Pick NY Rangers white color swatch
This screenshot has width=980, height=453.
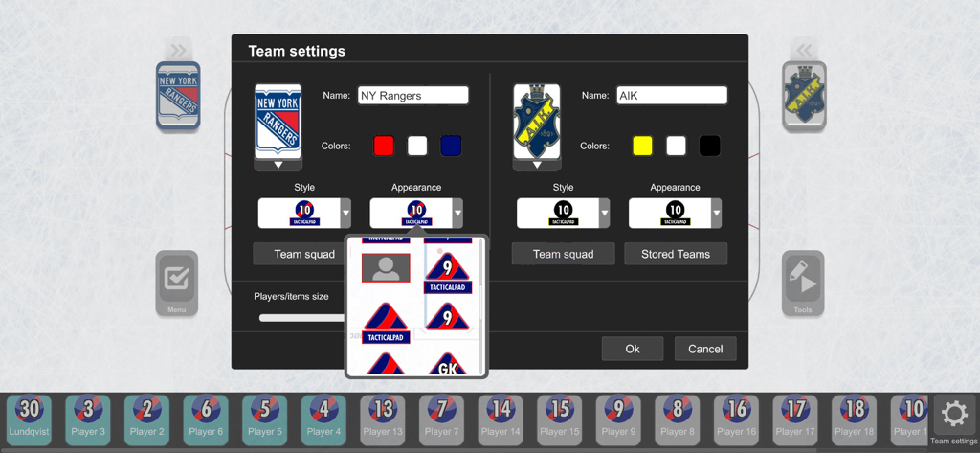click(x=417, y=146)
